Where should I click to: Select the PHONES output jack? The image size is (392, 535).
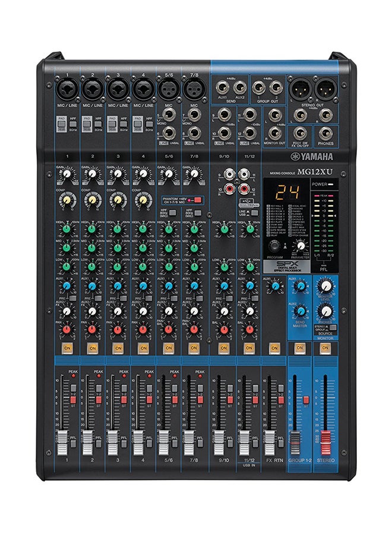pyautogui.click(x=325, y=133)
